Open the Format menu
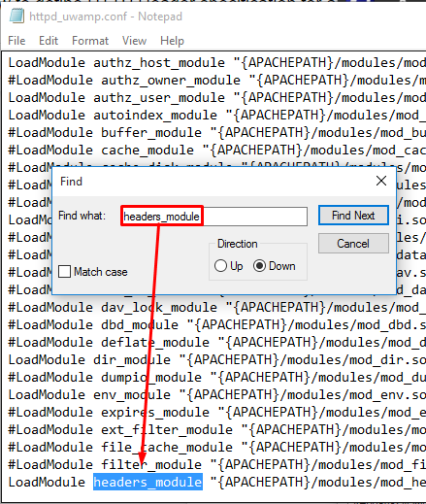The height and width of the screenshot is (504, 426). point(90,41)
